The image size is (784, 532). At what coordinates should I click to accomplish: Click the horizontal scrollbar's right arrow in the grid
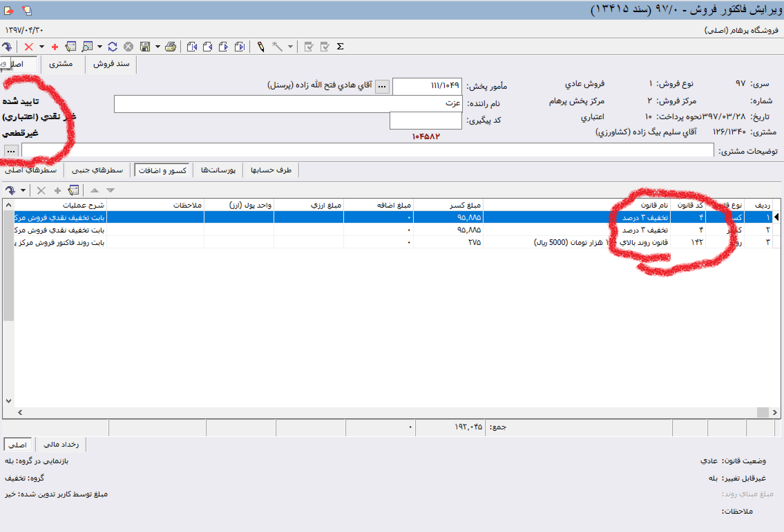(x=775, y=412)
